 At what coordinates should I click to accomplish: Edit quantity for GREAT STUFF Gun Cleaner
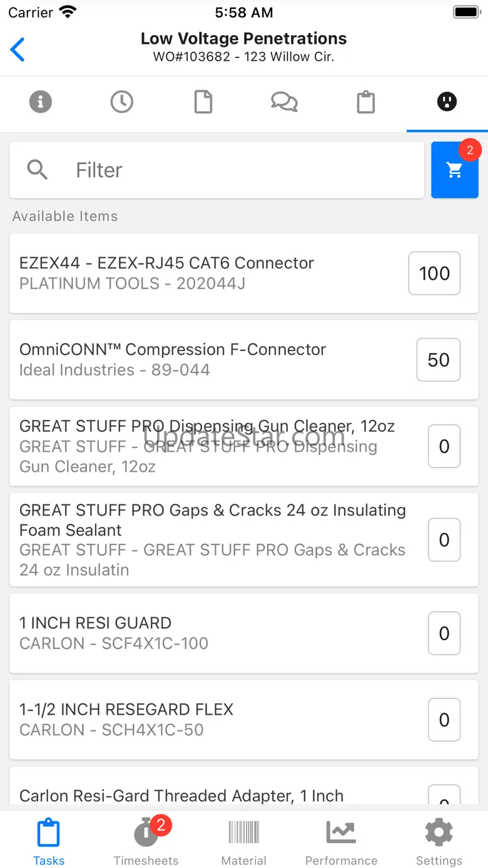[x=444, y=446]
